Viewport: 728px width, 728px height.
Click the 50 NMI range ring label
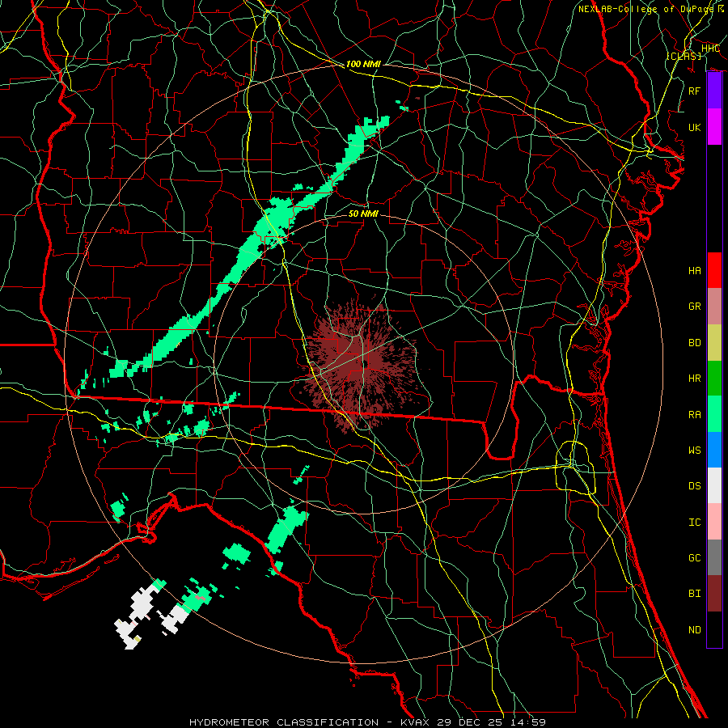[363, 214]
